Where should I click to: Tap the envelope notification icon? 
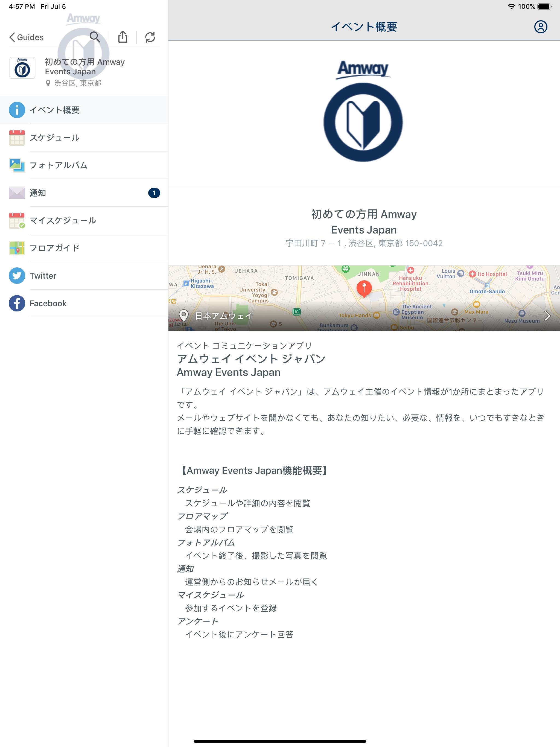click(x=17, y=193)
